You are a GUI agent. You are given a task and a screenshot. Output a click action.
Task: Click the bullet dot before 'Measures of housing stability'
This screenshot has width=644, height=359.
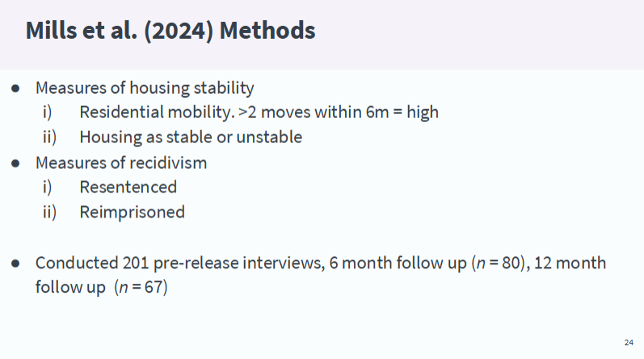(16, 87)
